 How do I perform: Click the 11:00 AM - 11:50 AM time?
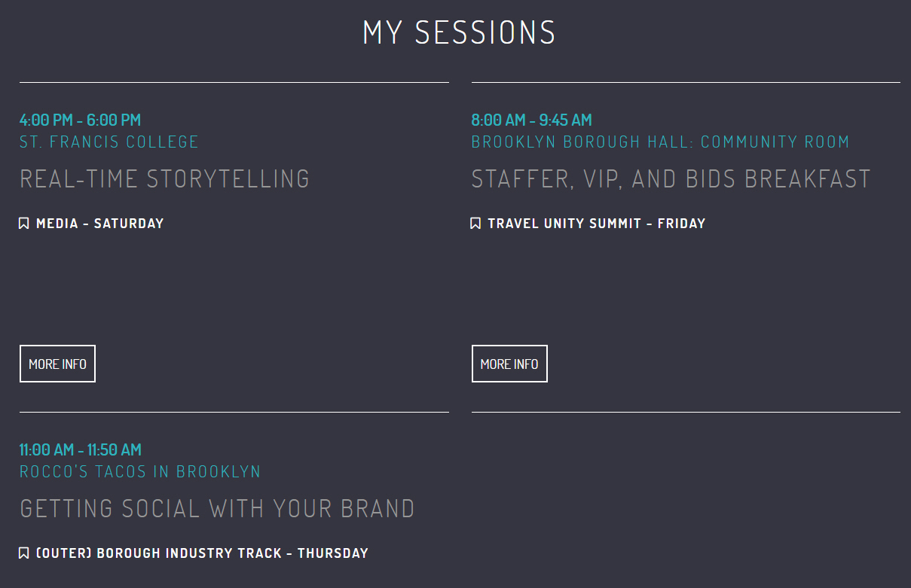[80, 450]
